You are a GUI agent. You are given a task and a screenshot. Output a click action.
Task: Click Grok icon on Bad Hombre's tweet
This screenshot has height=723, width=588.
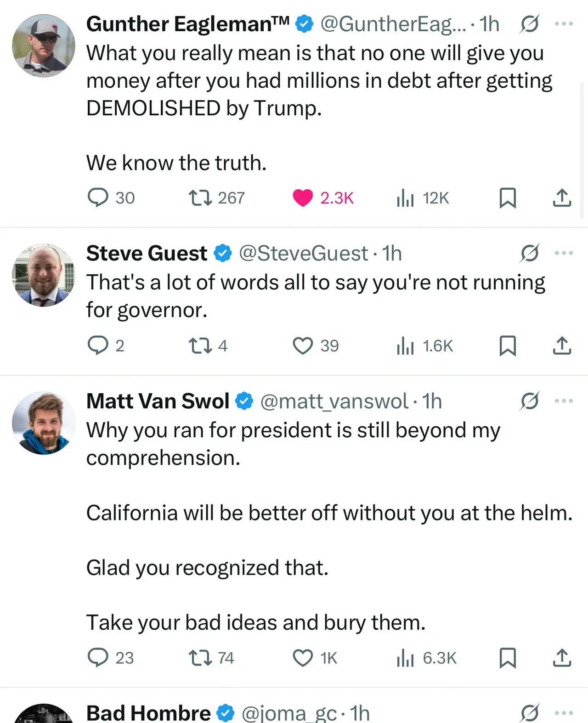click(x=529, y=713)
